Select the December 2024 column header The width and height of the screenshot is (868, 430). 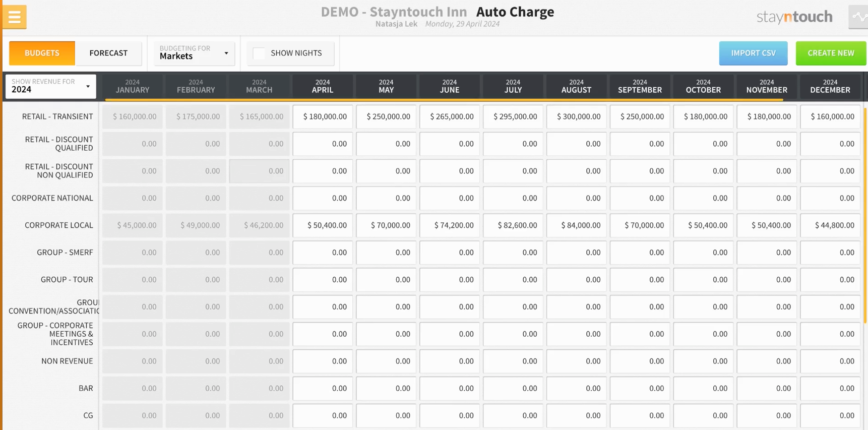pos(831,86)
